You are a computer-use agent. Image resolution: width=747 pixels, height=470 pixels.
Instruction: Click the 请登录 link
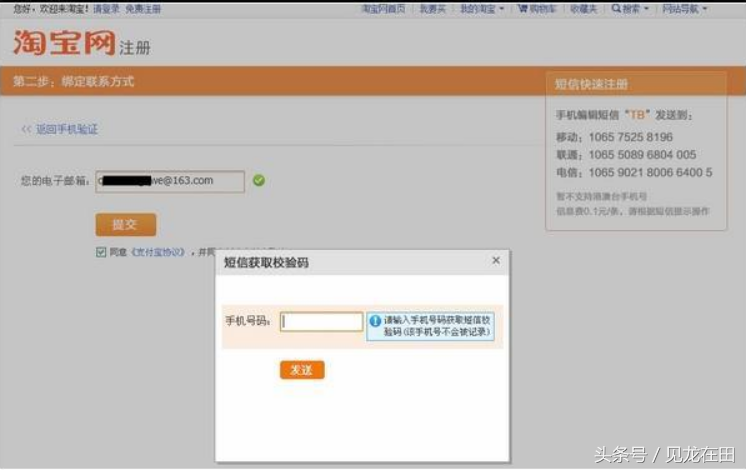point(106,9)
